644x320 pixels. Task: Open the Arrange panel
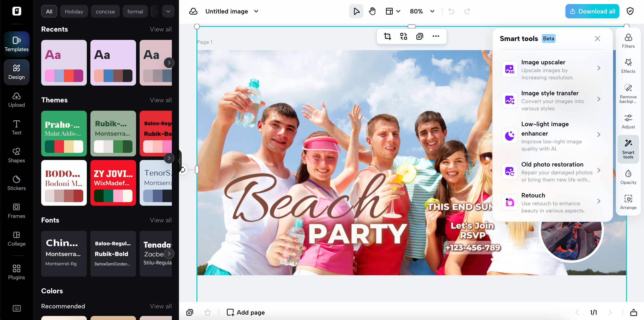pos(628,201)
